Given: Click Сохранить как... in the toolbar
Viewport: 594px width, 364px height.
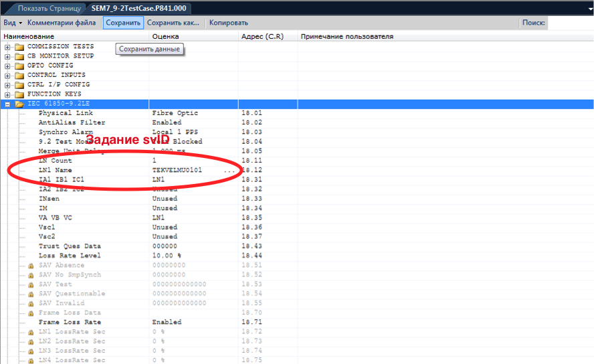Looking at the screenshot, I should click(x=173, y=23).
